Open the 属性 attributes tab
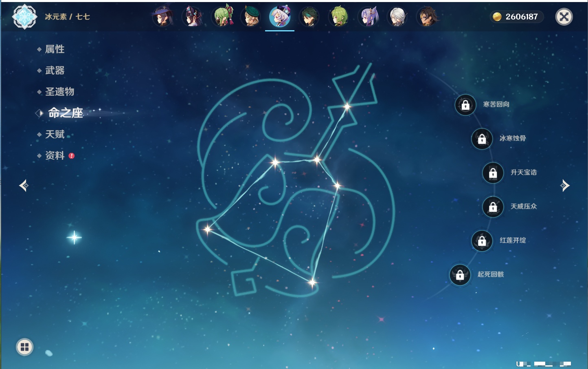588x369 pixels. point(55,49)
